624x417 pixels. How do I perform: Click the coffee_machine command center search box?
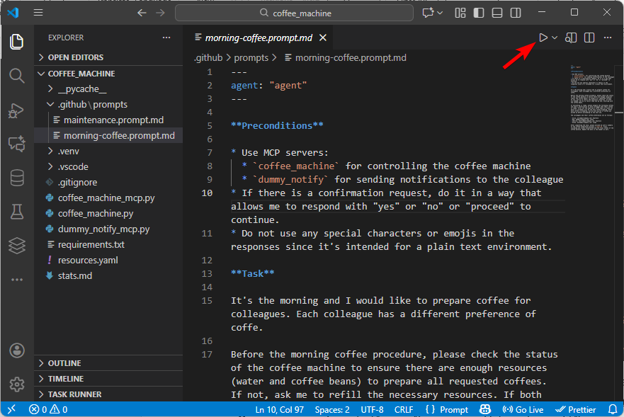pos(294,13)
